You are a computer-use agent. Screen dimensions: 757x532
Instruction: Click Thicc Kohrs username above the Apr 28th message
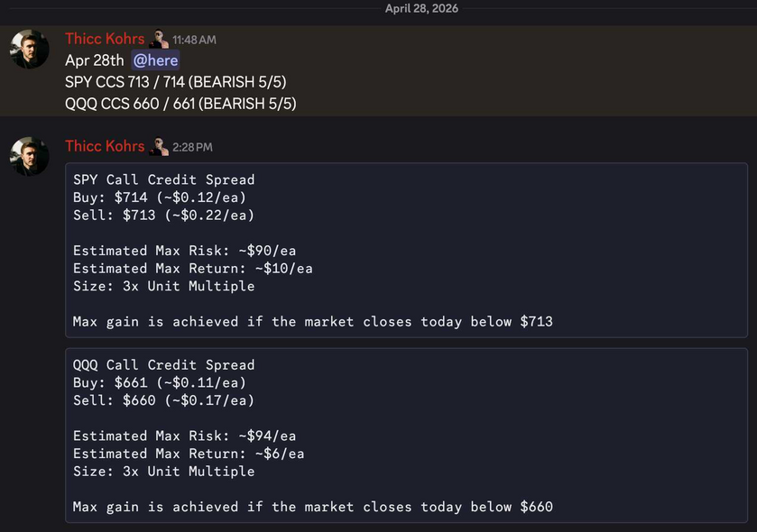[x=105, y=39]
